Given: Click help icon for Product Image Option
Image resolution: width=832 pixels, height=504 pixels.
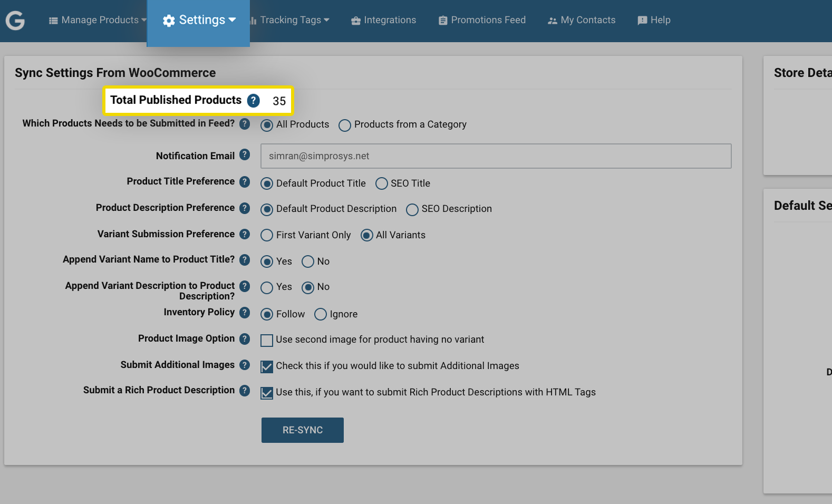Looking at the screenshot, I should click(245, 338).
